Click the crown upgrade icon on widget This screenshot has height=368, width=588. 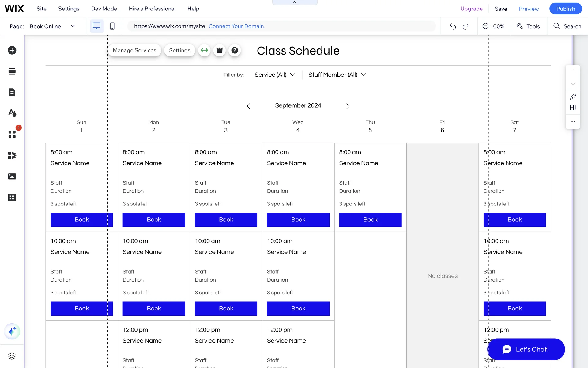tap(220, 50)
